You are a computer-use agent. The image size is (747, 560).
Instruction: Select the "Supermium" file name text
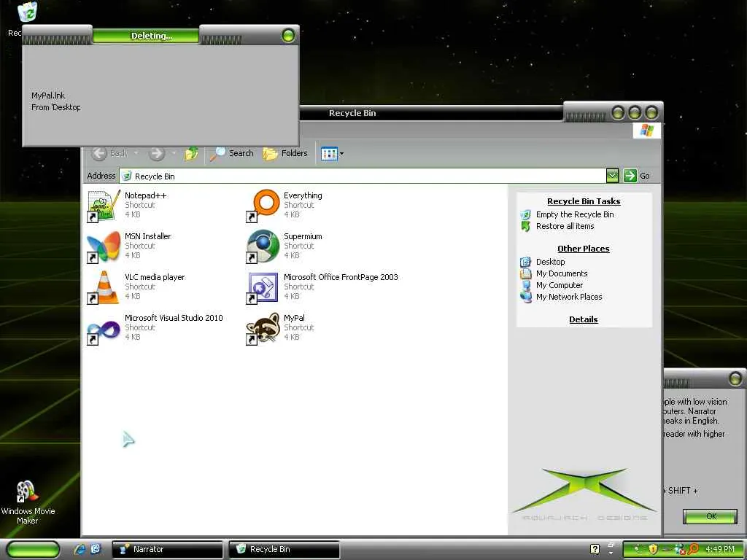303,236
